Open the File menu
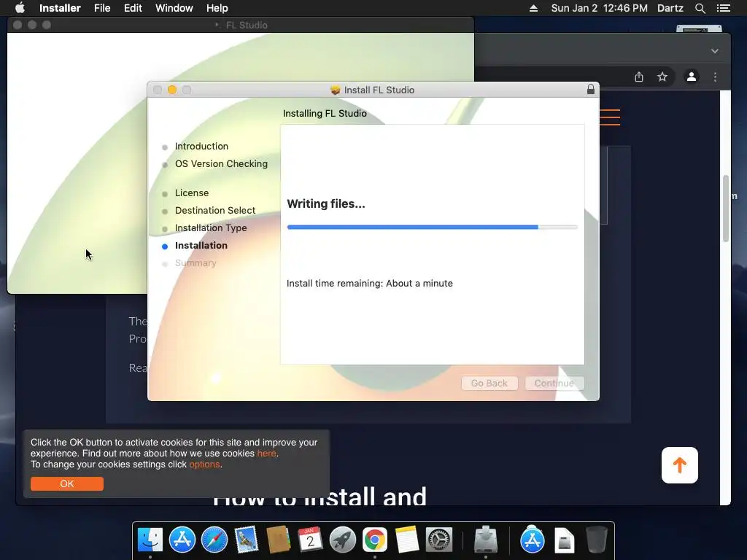The image size is (747, 560). tap(102, 8)
